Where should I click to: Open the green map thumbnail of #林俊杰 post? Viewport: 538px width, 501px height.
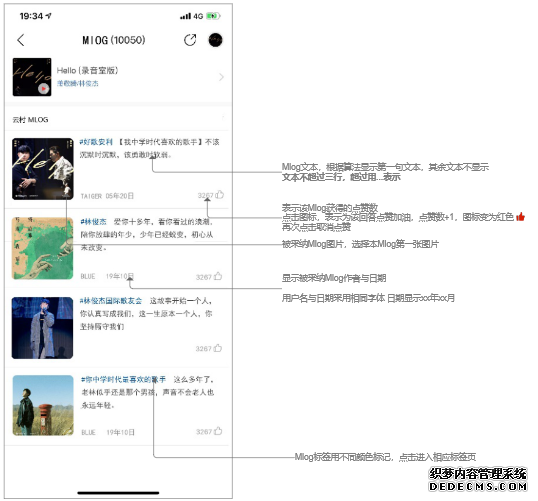(43, 248)
